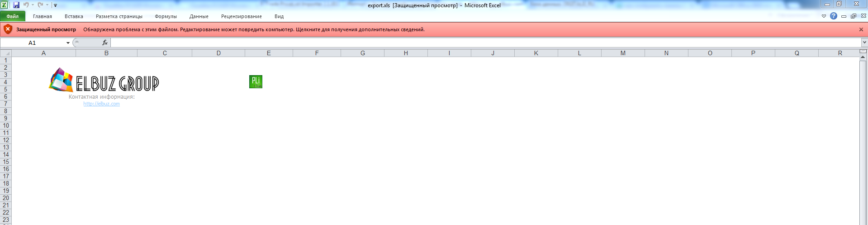Minimize the ribbon with the chevron icon
The image size is (868, 225).
(824, 16)
